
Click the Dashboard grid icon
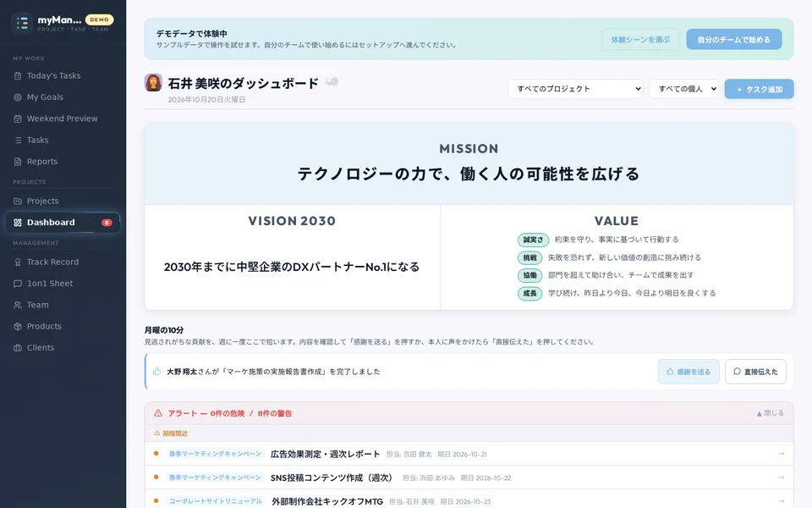coord(18,223)
